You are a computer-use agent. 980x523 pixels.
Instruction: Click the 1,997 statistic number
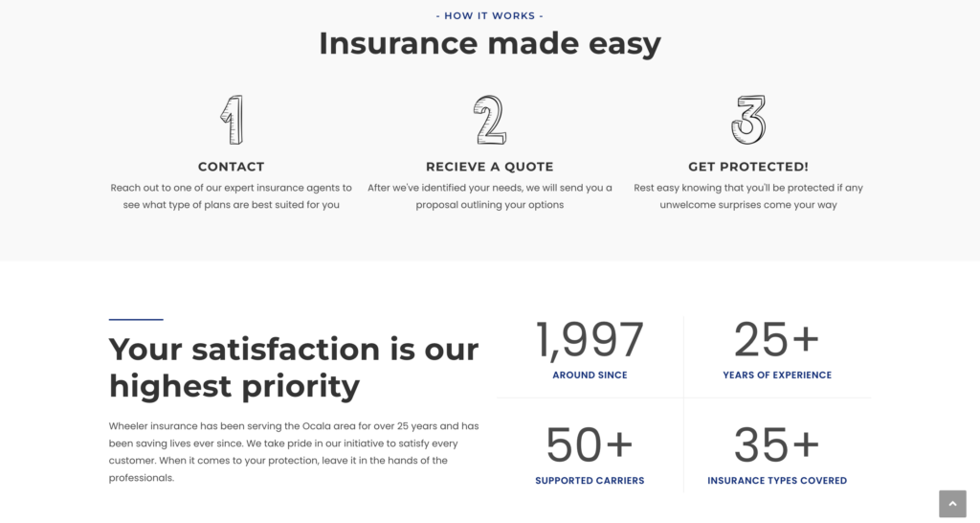[590, 340]
